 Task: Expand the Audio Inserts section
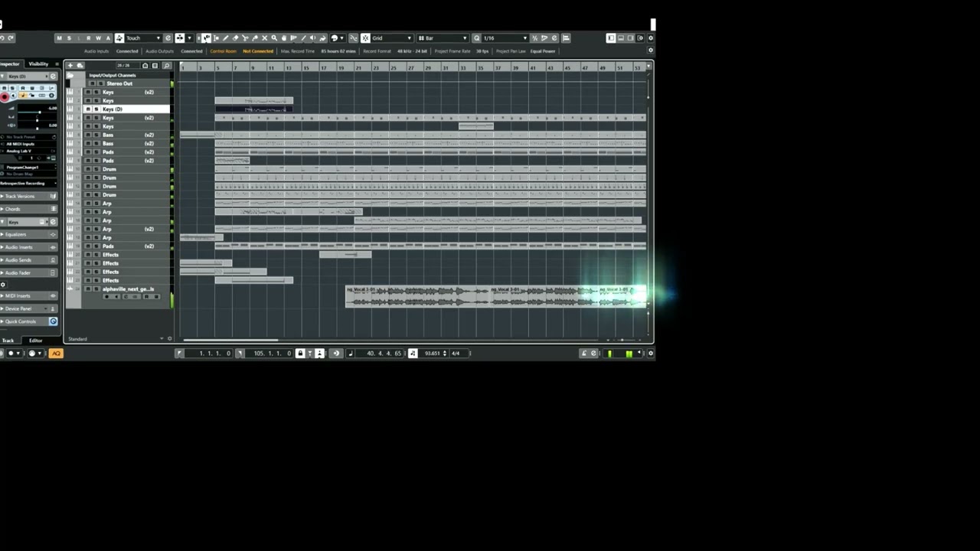[x=28, y=247]
